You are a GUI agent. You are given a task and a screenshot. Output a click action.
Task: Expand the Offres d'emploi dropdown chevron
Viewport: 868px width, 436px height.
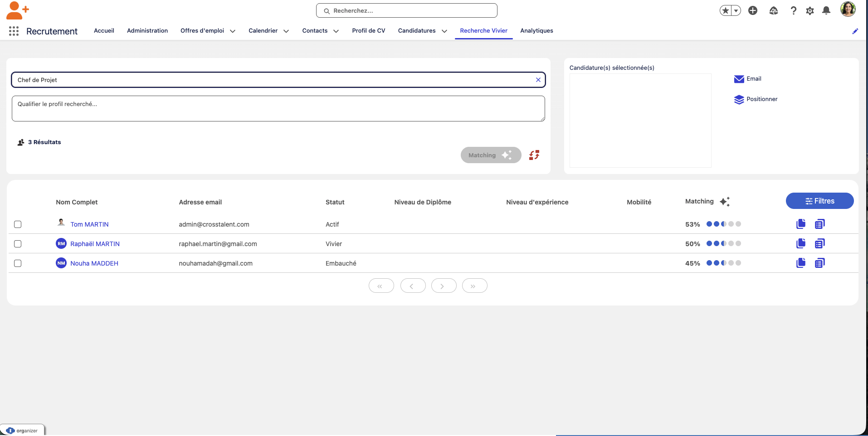tap(233, 31)
